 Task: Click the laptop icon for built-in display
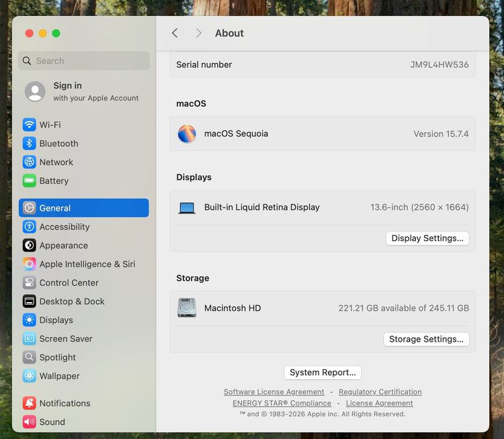point(187,208)
